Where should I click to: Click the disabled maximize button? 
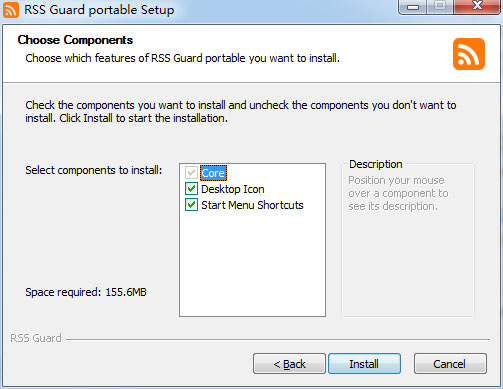coord(440,7)
